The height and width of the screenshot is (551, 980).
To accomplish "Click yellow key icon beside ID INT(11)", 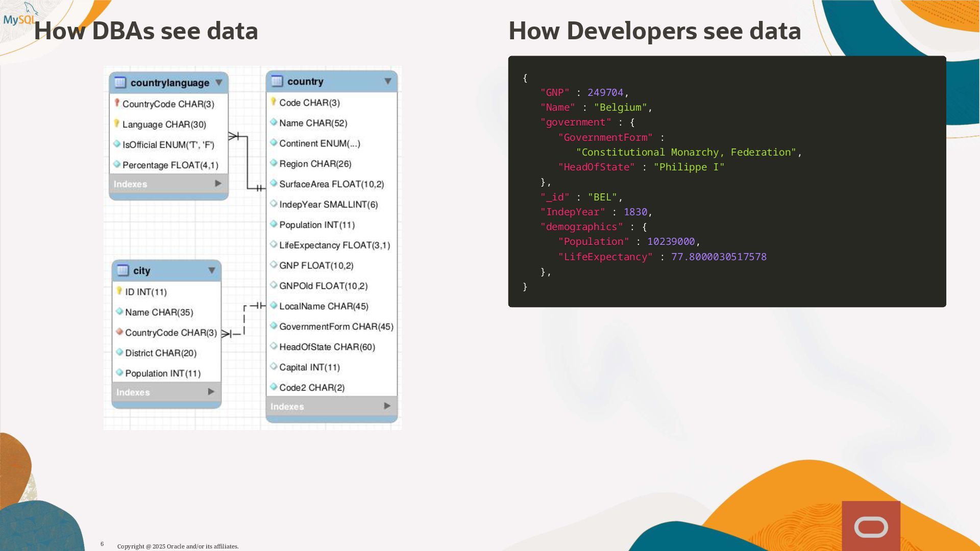I will click(119, 291).
